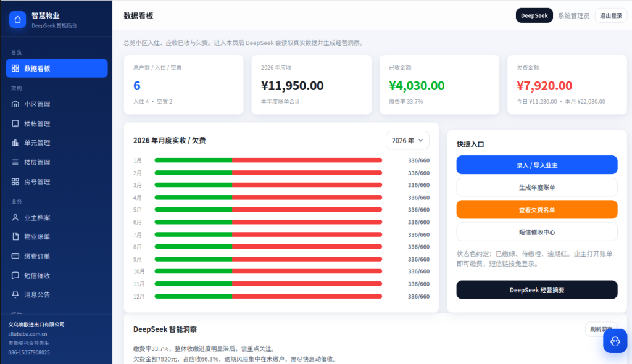Go to 单元管理 menu item
This screenshot has width=632, height=364.
tap(56, 143)
